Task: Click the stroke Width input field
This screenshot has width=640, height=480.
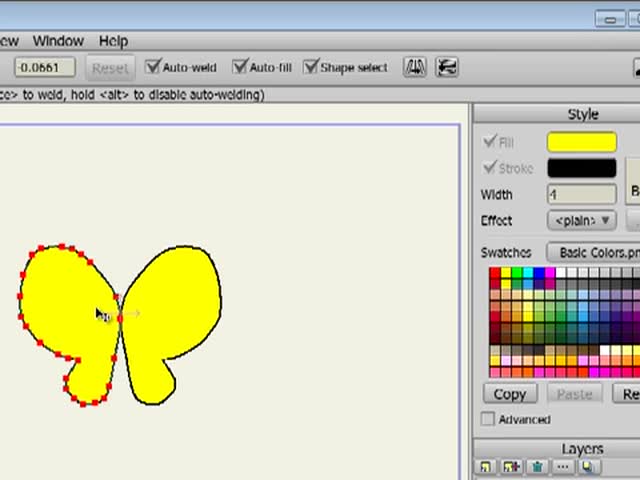Action: [x=582, y=194]
